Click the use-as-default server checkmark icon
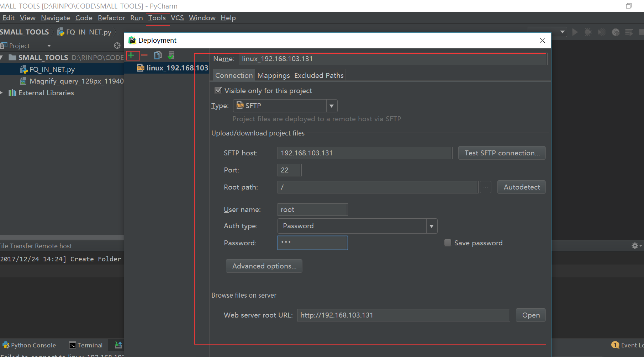The width and height of the screenshot is (644, 357). pyautogui.click(x=171, y=55)
